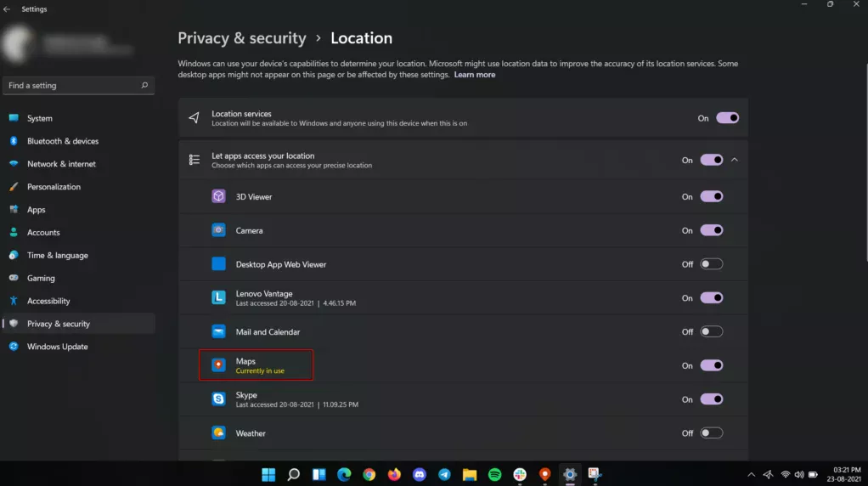Disable location access for Maps
868x486 pixels.
[x=711, y=365]
